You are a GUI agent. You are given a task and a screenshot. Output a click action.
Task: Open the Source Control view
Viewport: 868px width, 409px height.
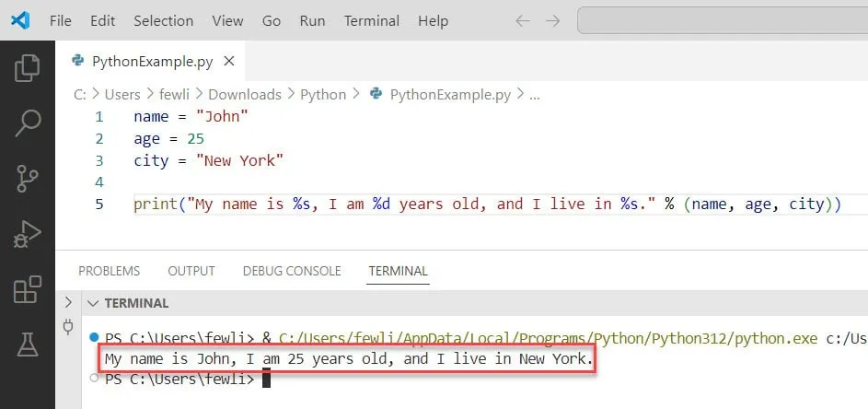tap(28, 178)
